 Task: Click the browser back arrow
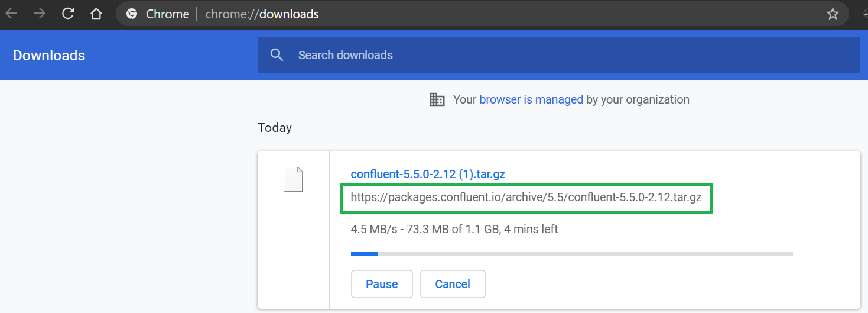pyautogui.click(x=11, y=14)
